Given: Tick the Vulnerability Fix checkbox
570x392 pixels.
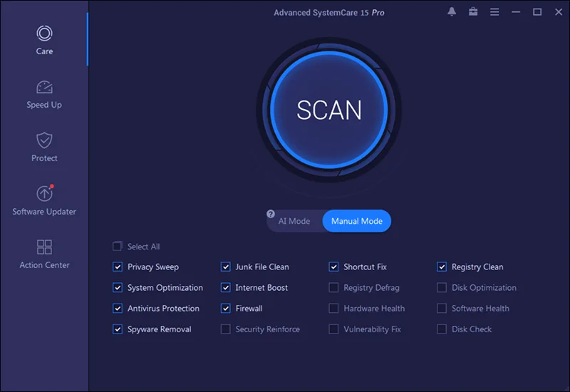Looking at the screenshot, I should tap(333, 329).
